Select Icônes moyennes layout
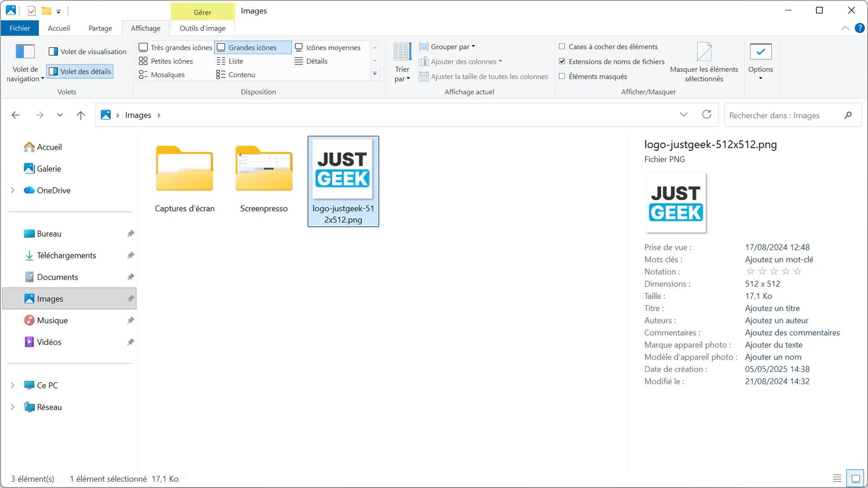Screen dimensions: 868x488 [x=328, y=47]
